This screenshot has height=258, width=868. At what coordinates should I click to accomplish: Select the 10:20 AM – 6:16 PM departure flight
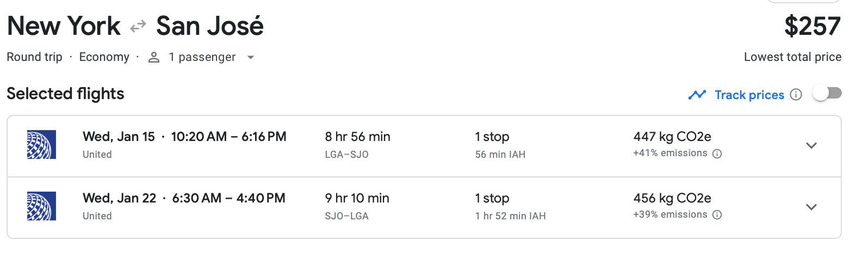pos(228,137)
